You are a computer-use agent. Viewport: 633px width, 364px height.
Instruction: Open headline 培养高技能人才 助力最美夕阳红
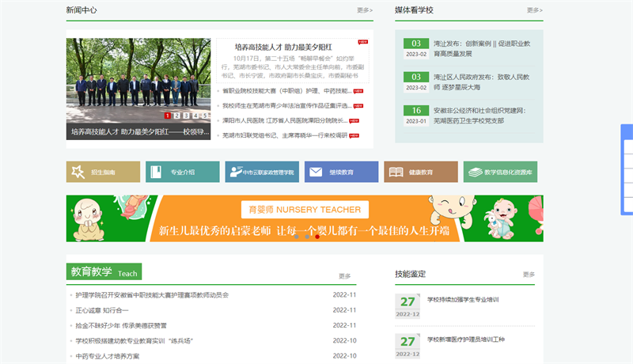point(283,47)
